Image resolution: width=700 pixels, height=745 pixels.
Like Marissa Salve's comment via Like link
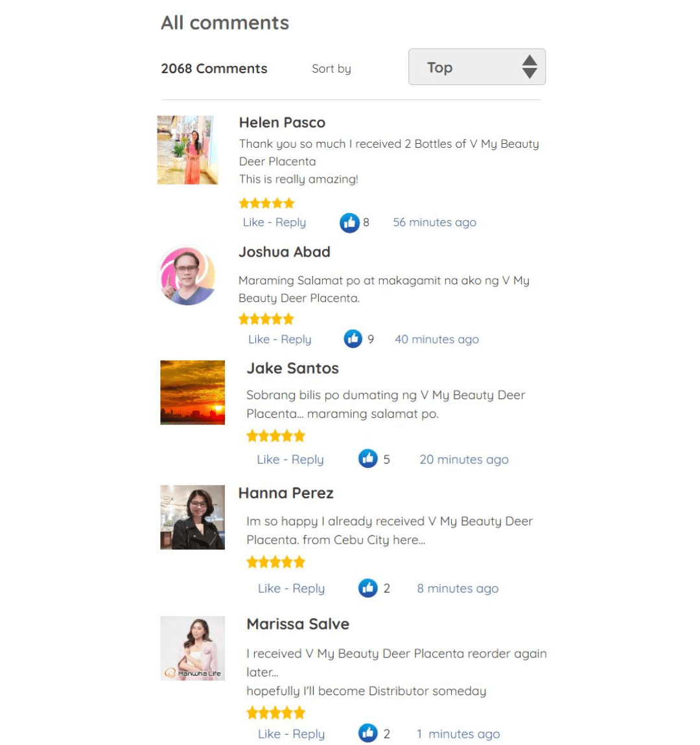tap(269, 734)
